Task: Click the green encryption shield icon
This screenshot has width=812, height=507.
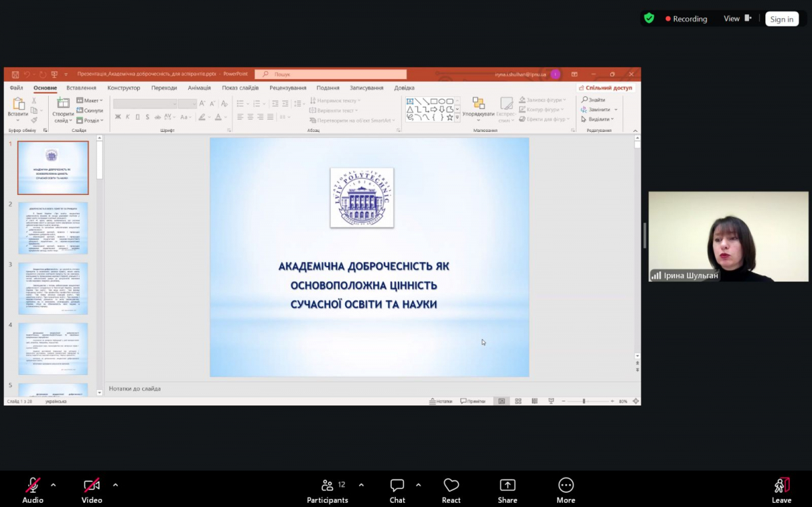Action: click(649, 18)
